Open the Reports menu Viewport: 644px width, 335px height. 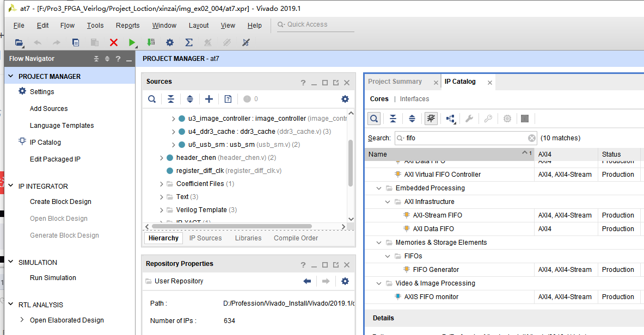coord(128,26)
